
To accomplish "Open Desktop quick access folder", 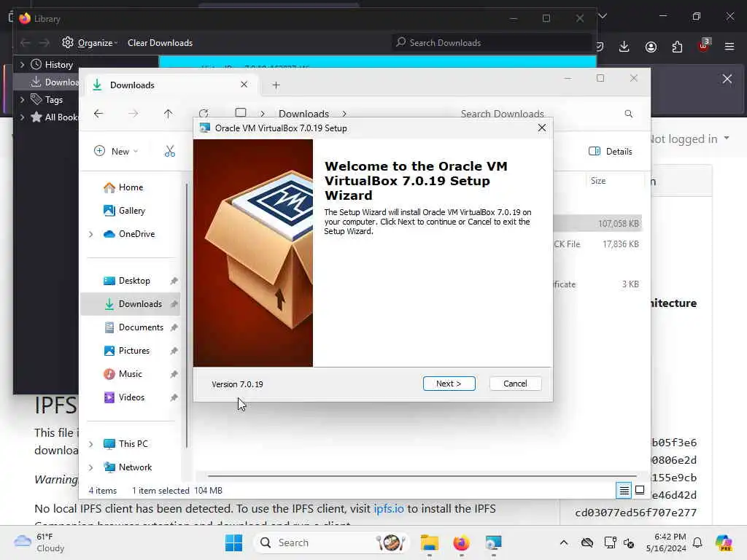I will coord(127,281).
